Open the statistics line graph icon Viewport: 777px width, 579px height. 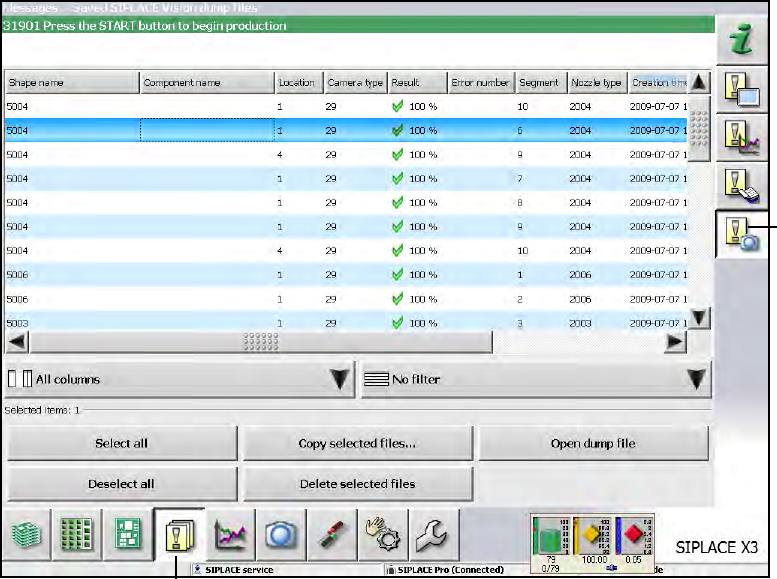[231, 536]
